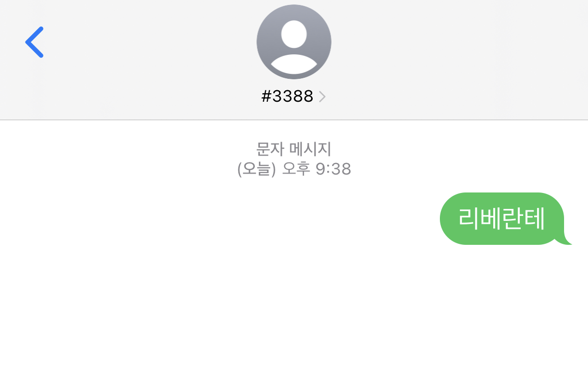The height and width of the screenshot is (368, 588).
Task: Click the 문자 메시지 label
Action: click(x=294, y=149)
